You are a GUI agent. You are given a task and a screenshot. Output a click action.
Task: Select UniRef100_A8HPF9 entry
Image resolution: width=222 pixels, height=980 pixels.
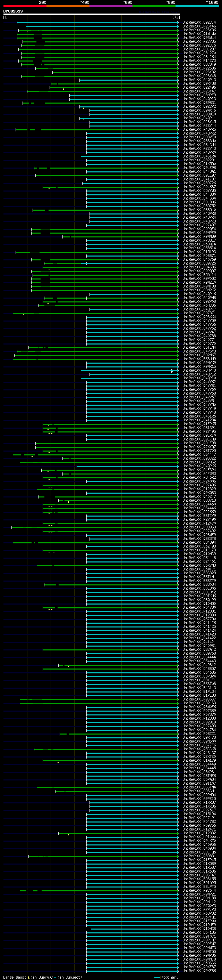click(x=199, y=95)
